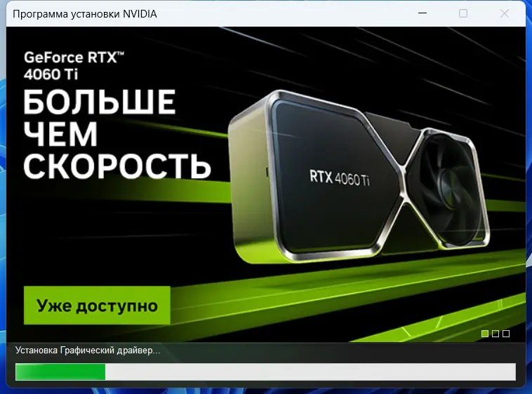The height and width of the screenshot is (394, 532).
Task: Click the "Установка Графический драйвер..." status text
Action: (88, 351)
